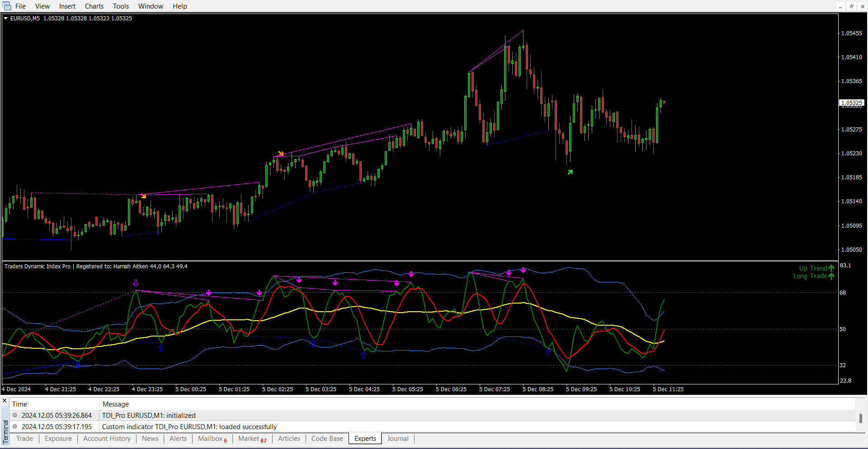Click the Time column header
This screenshot has height=449, width=868.
(x=20, y=404)
